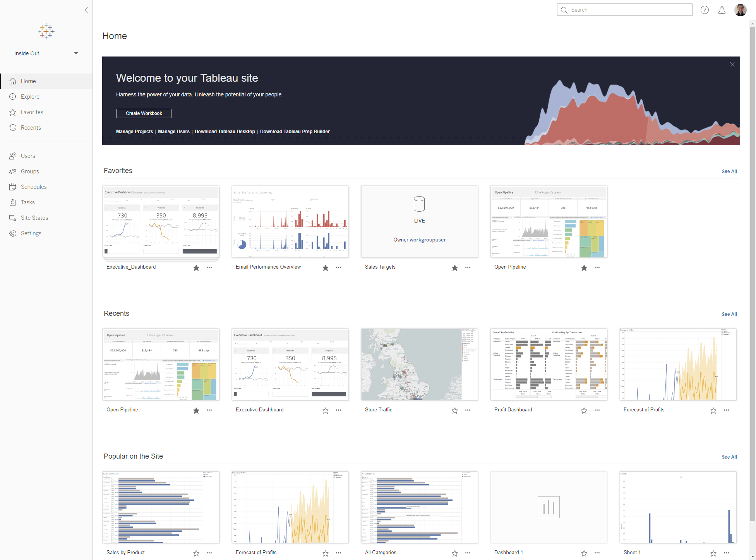Screen dimensions: 756x560
Task: Click the notifications bell icon
Action: coord(722,10)
